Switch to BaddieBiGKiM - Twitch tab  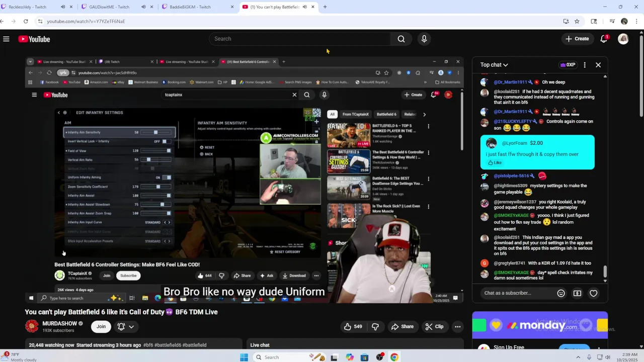(190, 7)
